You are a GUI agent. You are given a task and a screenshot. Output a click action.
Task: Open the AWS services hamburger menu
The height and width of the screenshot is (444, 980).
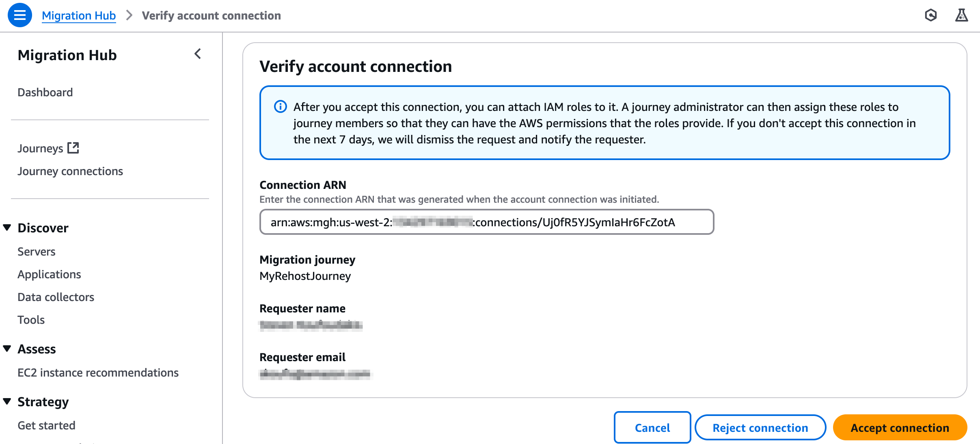(19, 15)
